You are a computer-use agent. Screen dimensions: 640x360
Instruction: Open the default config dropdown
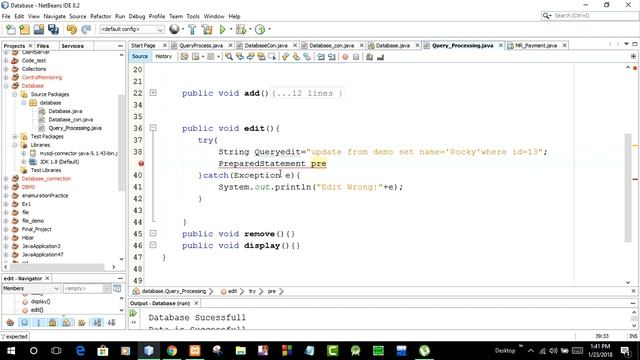(x=132, y=29)
